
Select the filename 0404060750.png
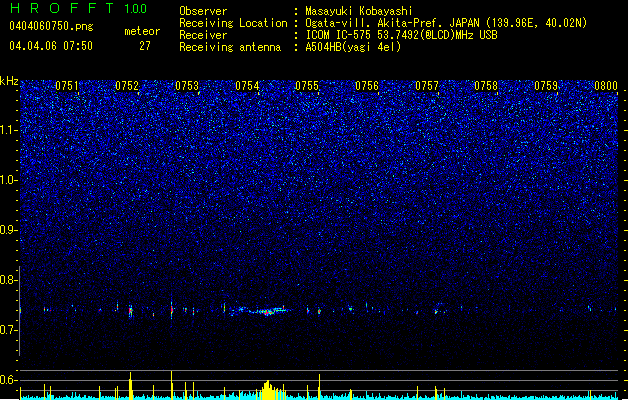pyautogui.click(x=51, y=26)
